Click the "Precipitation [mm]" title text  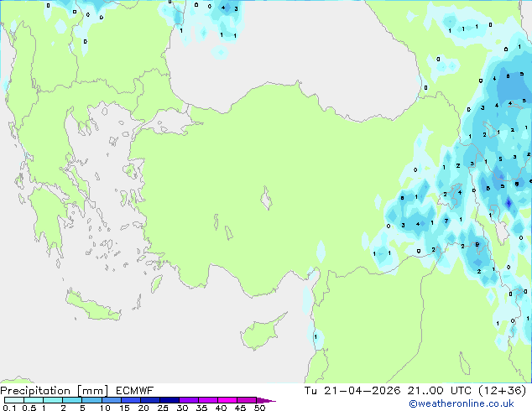[x=55, y=391]
